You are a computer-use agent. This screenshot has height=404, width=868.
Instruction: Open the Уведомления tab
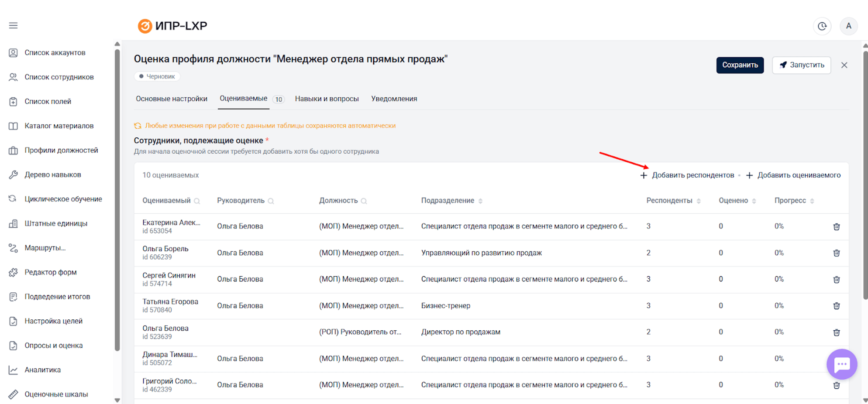pos(393,99)
